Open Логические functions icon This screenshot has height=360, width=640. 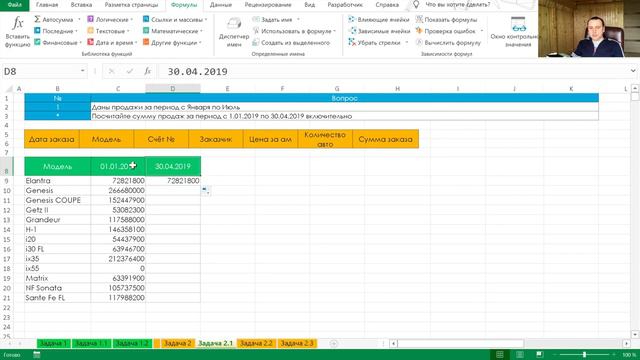91,19
